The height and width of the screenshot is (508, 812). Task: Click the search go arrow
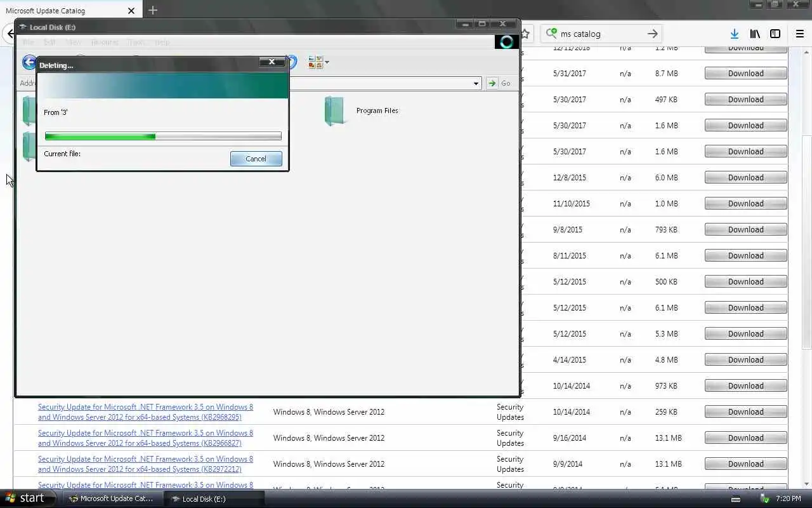tap(652, 34)
